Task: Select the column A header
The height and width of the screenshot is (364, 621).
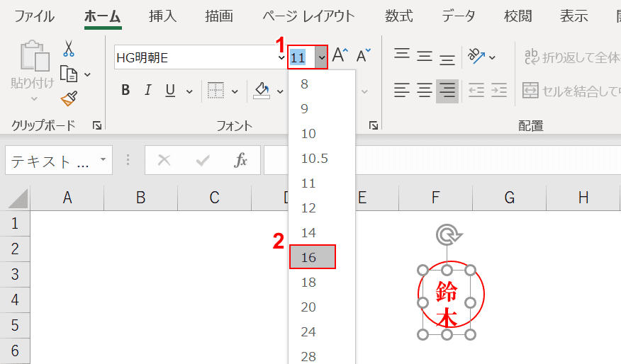Action: click(67, 198)
